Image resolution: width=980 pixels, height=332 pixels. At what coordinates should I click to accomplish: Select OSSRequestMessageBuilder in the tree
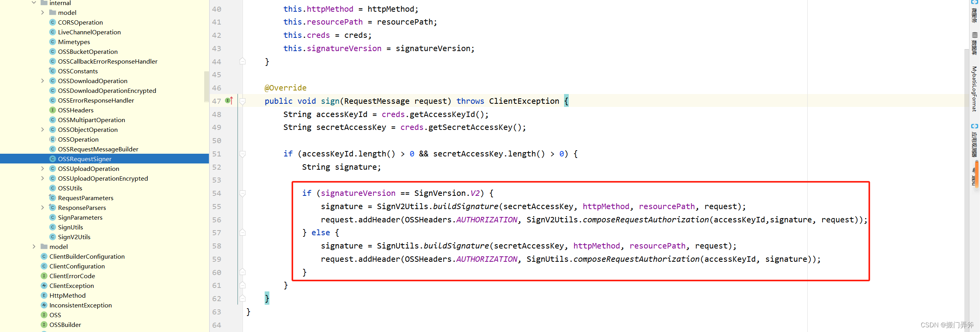pyautogui.click(x=98, y=149)
